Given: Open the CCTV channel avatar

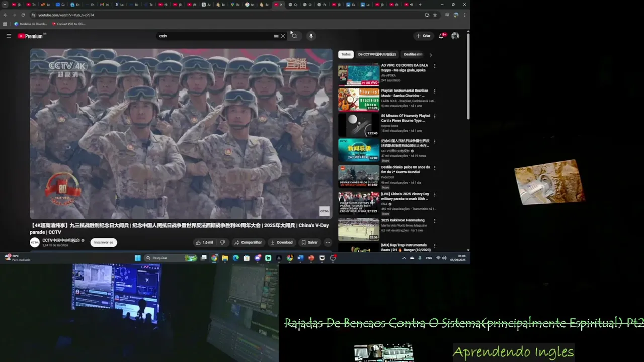Looking at the screenshot, I should coord(35,242).
